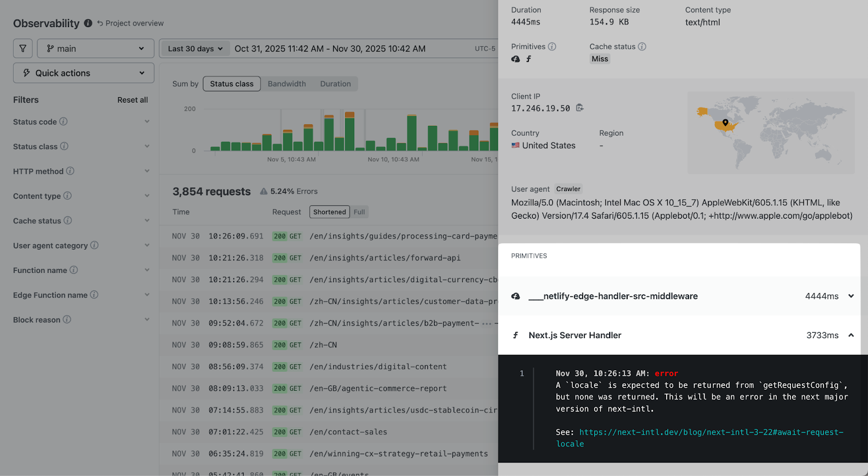Viewport: 868px width, 476px height.
Task: Click the Status code filter info icon
Action: (x=63, y=122)
